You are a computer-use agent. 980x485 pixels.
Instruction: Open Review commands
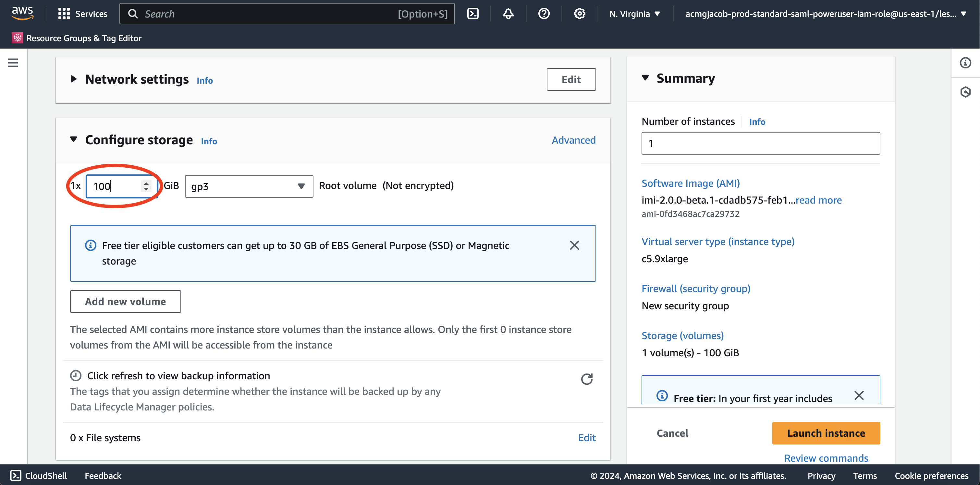826,458
